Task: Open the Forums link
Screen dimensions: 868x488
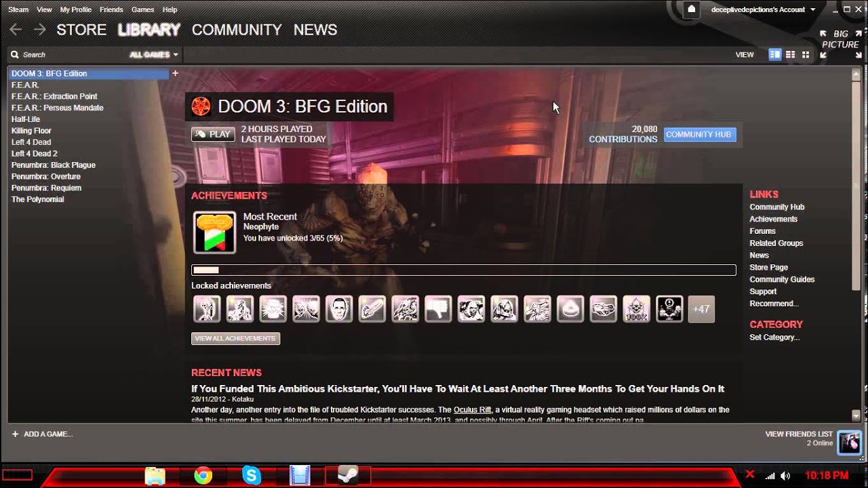Action: [x=762, y=231]
